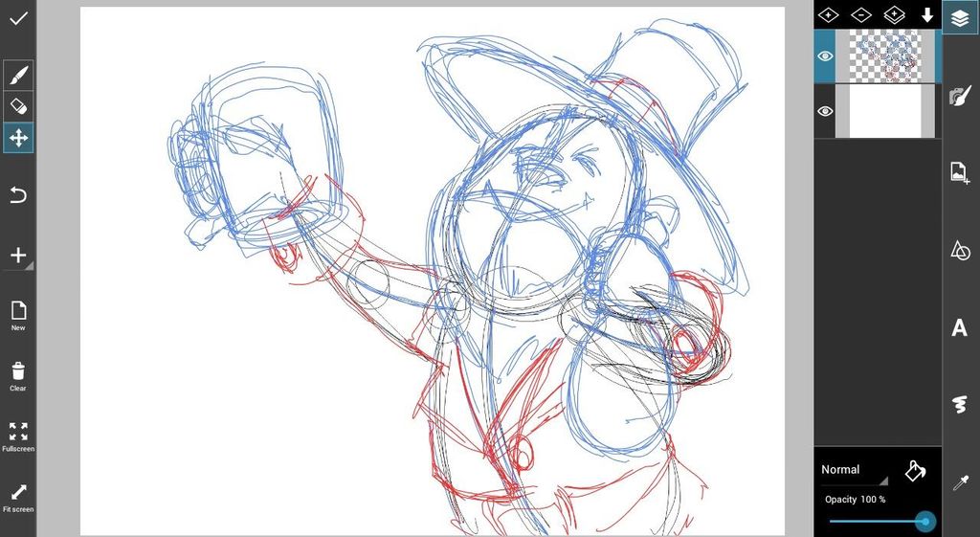Viewport: 980px width, 537px height.
Task: Select the Eraser tool
Action: [18, 107]
